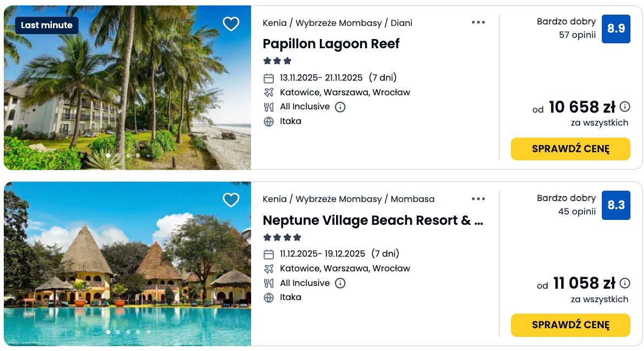
Task: Open Neptune Village Beach Resort title link
Action: pos(372,220)
